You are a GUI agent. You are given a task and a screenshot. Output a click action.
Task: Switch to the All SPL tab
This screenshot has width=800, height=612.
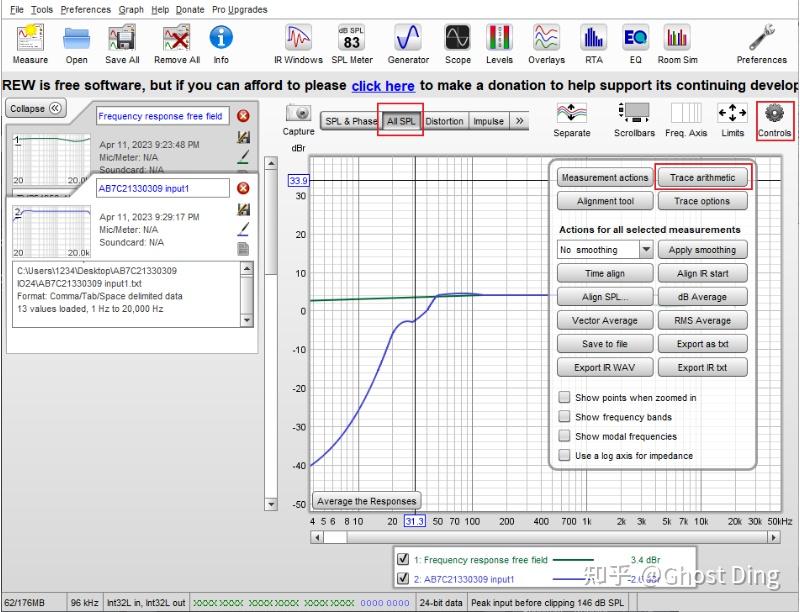[401, 121]
